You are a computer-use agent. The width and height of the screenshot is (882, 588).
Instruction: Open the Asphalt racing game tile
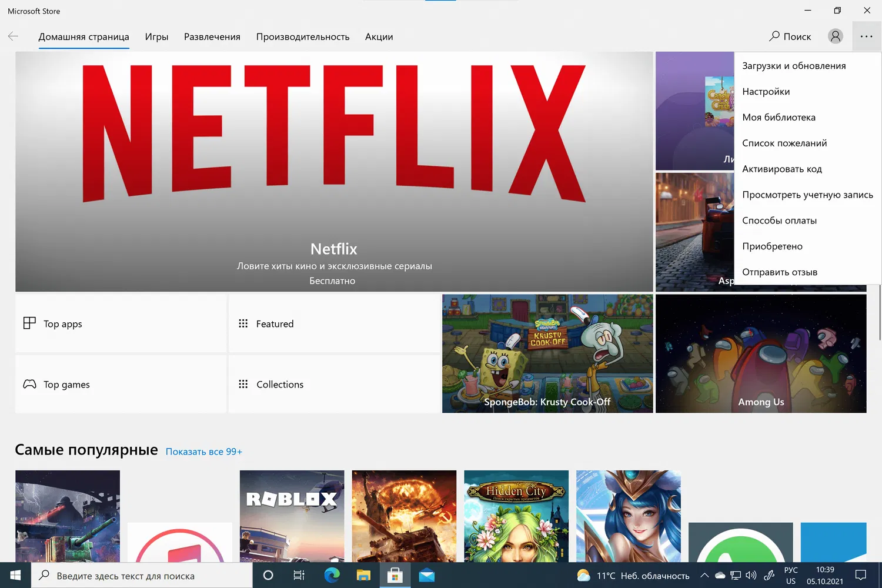pos(695,232)
